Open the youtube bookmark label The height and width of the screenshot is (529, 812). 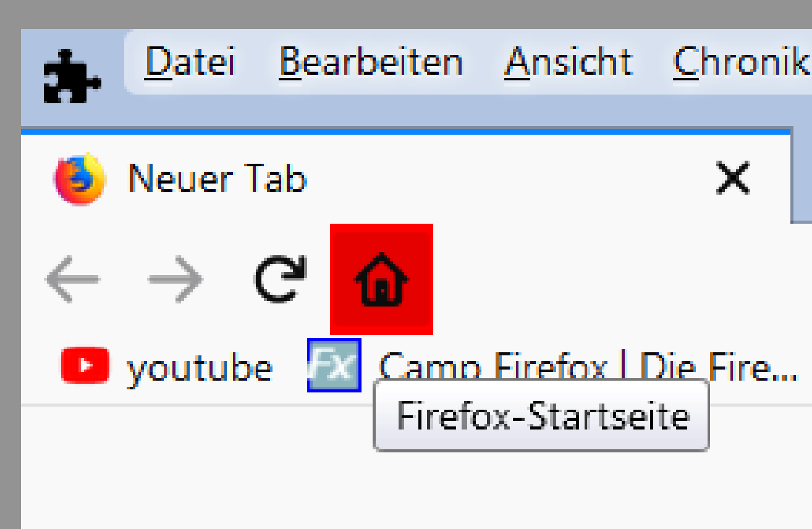(199, 368)
